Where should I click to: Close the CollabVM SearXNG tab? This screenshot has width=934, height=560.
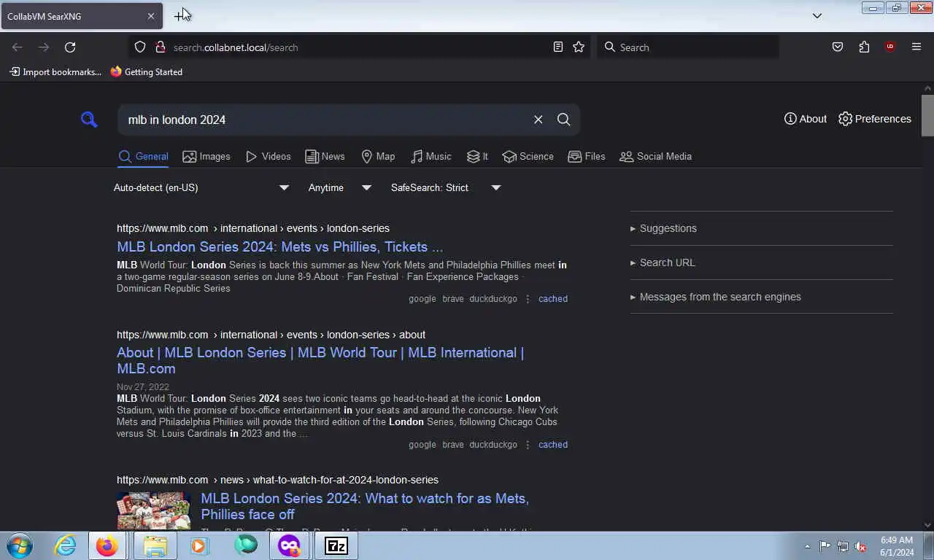click(151, 16)
